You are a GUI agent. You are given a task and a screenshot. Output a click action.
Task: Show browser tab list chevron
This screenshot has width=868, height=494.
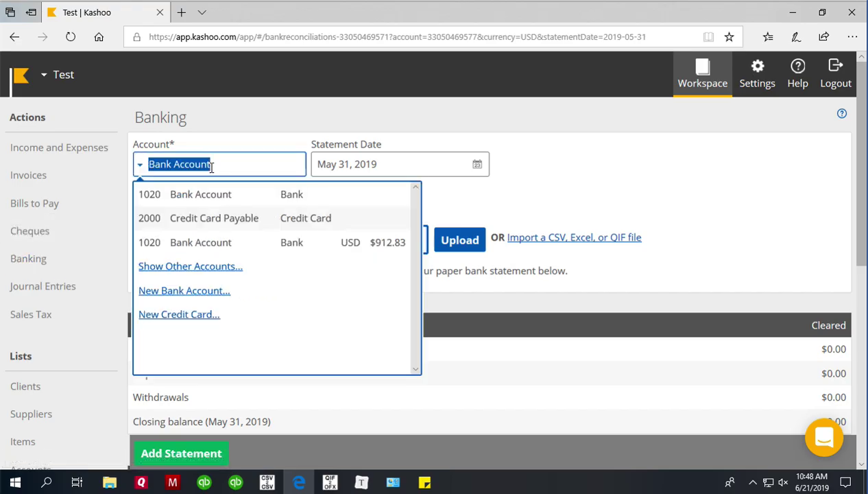202,12
